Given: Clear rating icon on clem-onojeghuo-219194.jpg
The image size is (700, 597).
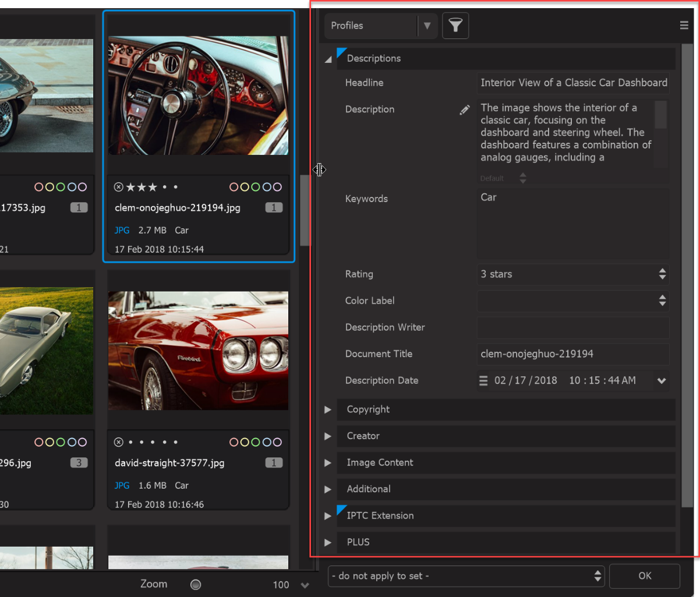Looking at the screenshot, I should point(119,187).
